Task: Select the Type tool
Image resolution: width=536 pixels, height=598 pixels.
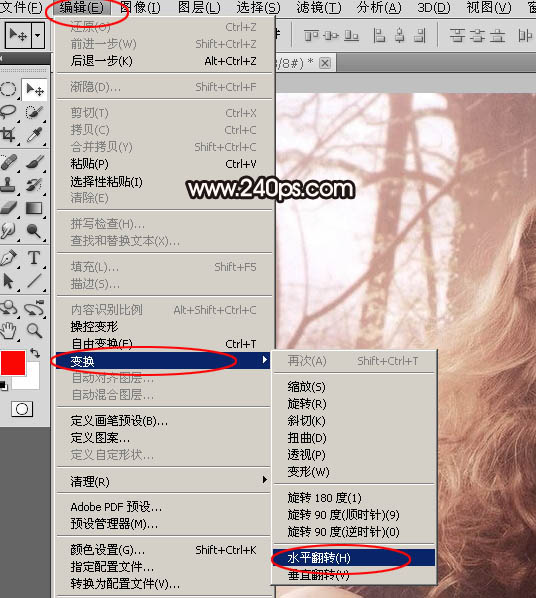Action: click(x=35, y=258)
